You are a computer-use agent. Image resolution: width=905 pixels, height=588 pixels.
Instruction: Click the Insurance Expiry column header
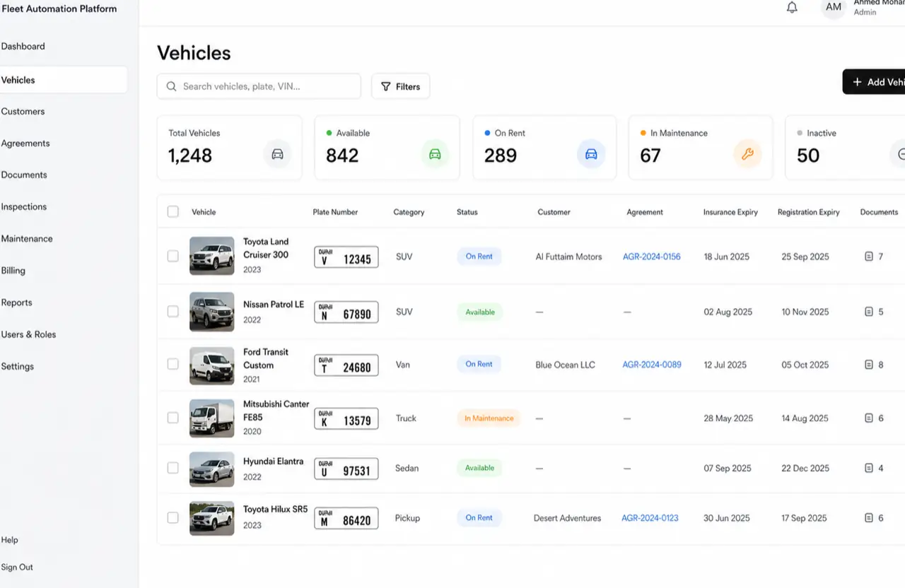click(730, 212)
